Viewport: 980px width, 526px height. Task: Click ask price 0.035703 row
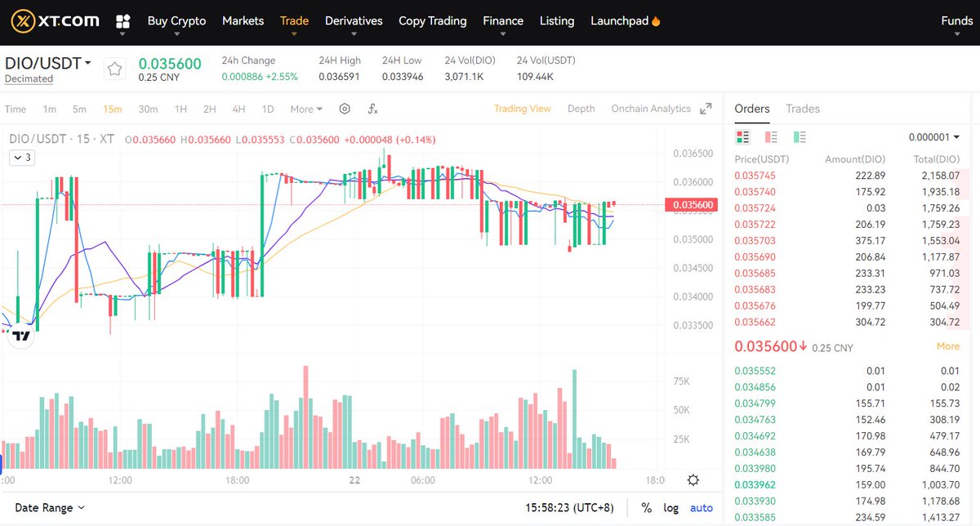pos(847,241)
